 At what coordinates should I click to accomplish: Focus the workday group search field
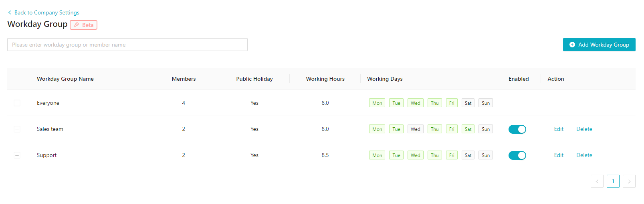127,45
